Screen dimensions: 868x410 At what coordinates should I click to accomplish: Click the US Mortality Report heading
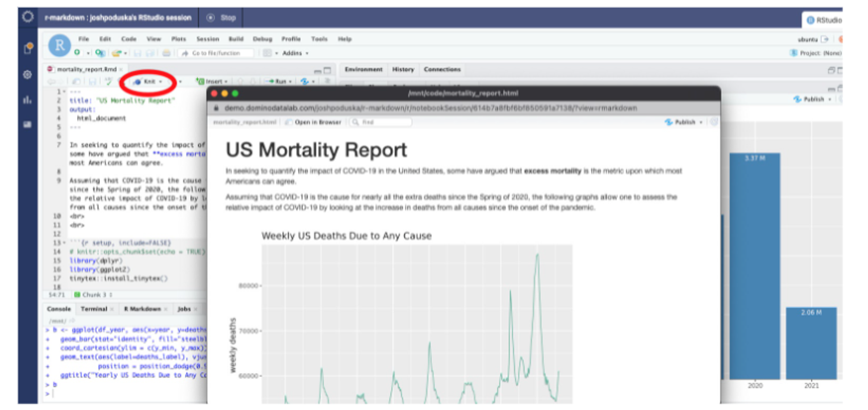click(316, 150)
